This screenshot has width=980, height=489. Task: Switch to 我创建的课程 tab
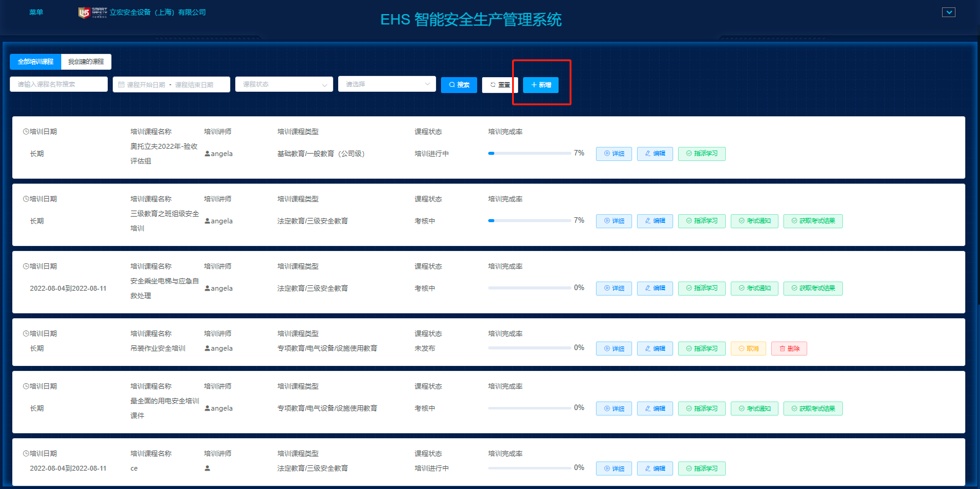pyautogui.click(x=86, y=62)
